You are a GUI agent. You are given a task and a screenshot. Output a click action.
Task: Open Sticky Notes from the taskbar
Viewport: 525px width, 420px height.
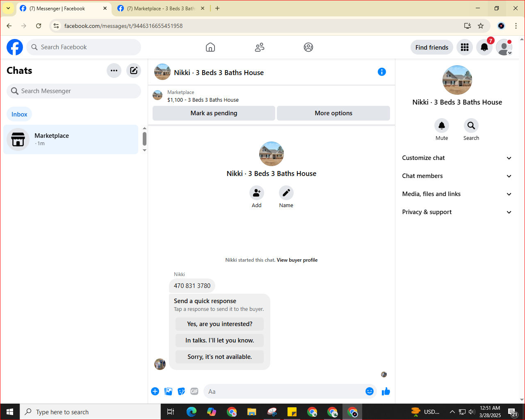(x=292, y=412)
